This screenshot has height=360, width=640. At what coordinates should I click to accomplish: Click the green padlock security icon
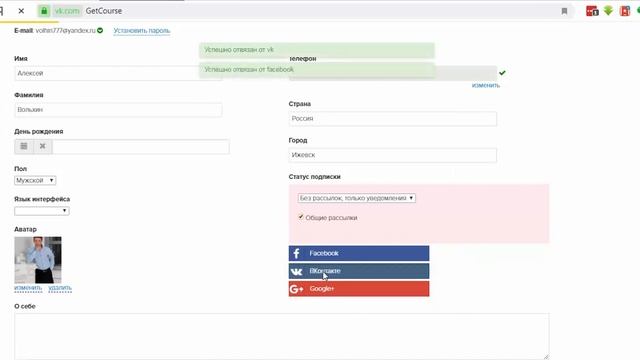[44, 11]
